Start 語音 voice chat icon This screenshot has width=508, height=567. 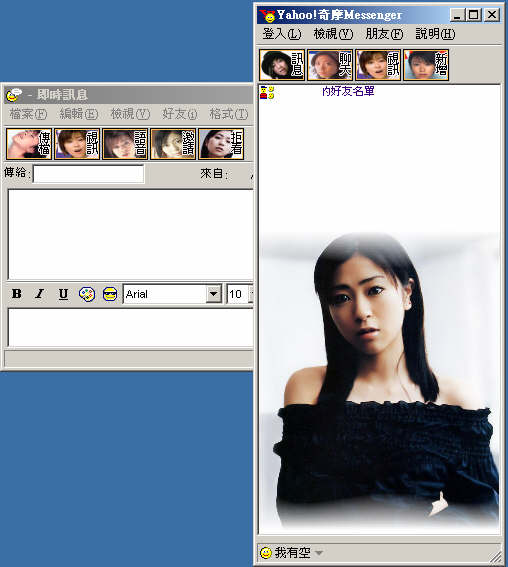(x=125, y=144)
